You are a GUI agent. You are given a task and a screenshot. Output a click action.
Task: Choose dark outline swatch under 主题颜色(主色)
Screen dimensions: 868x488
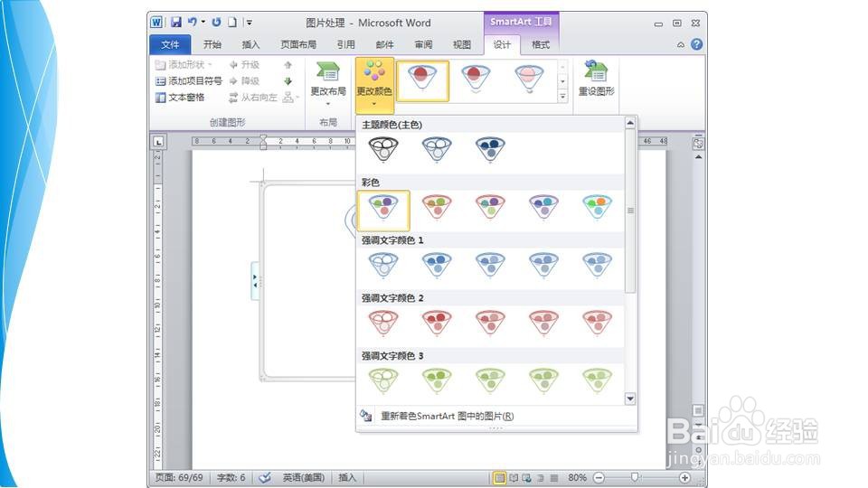click(x=383, y=149)
